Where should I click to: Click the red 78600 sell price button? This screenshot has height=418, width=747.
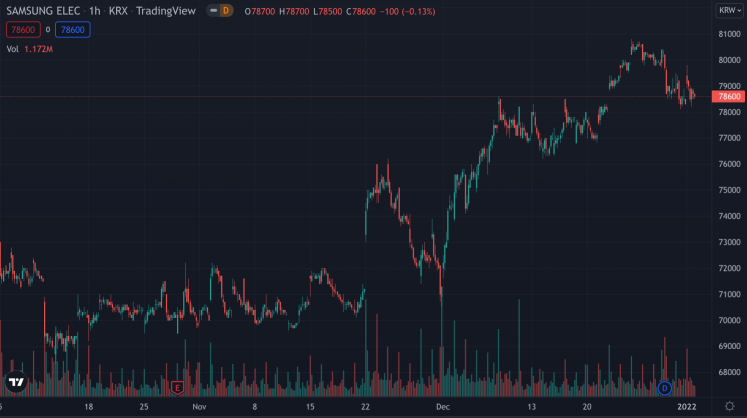coord(22,30)
